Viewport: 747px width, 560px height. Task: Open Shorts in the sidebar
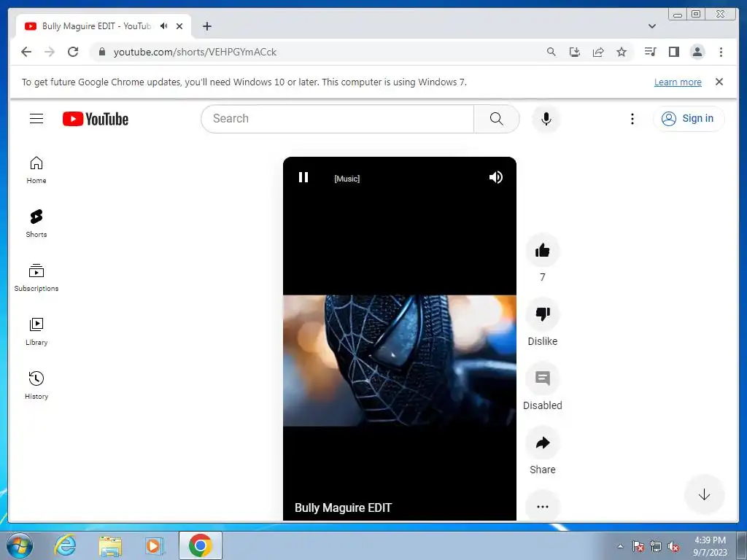[x=36, y=224]
